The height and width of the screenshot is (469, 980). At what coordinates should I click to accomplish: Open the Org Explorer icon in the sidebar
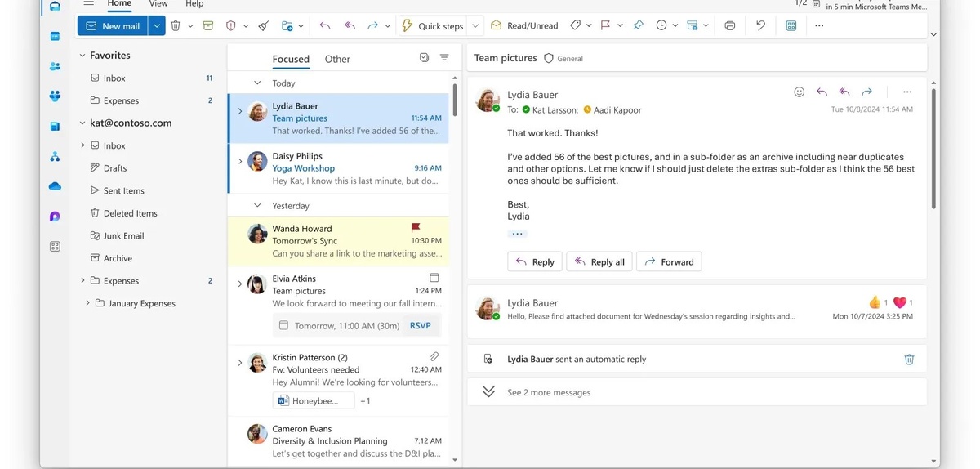click(x=55, y=156)
